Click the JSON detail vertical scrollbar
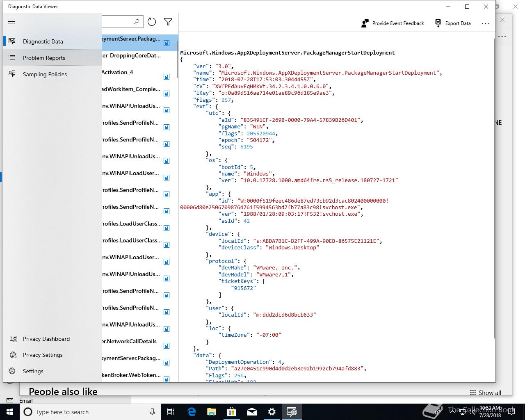The height and width of the screenshot is (420, 525). [494, 189]
